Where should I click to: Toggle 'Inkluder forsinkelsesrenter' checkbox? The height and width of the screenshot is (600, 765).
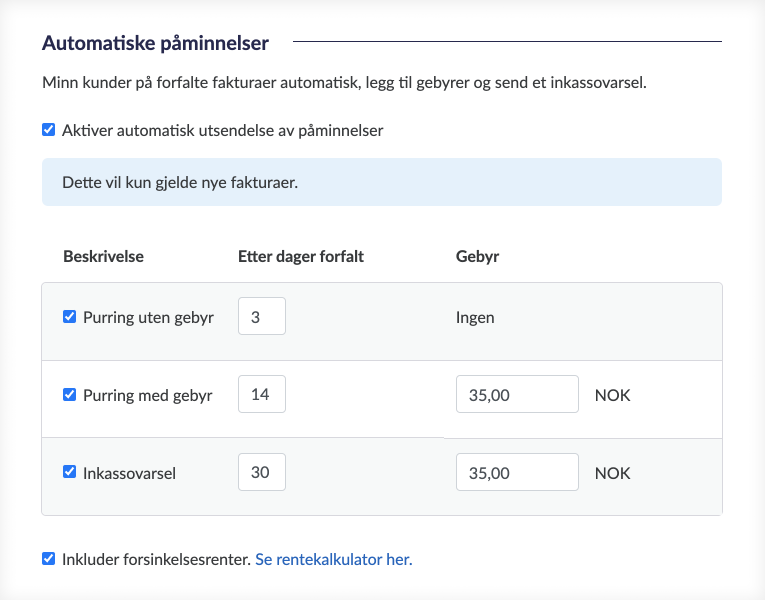click(x=49, y=559)
